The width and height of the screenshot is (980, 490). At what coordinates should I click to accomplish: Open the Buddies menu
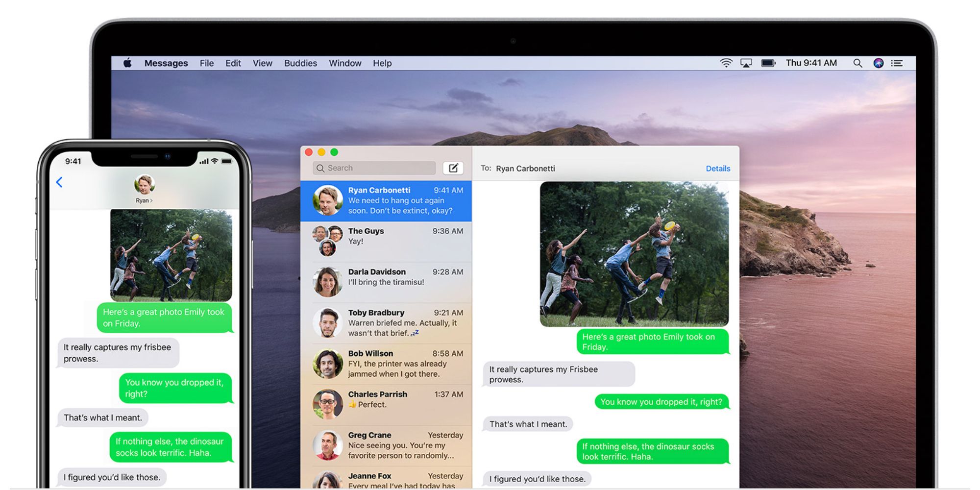pyautogui.click(x=300, y=63)
